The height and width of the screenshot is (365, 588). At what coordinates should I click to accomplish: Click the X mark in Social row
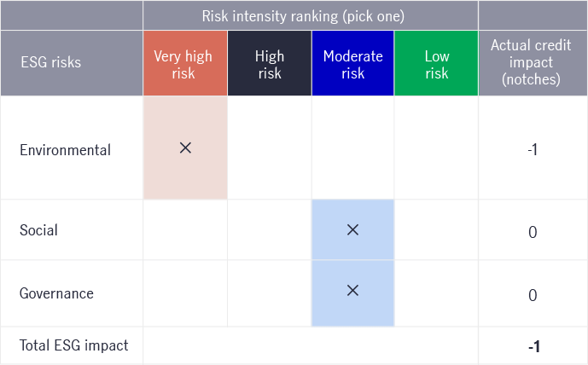click(352, 229)
